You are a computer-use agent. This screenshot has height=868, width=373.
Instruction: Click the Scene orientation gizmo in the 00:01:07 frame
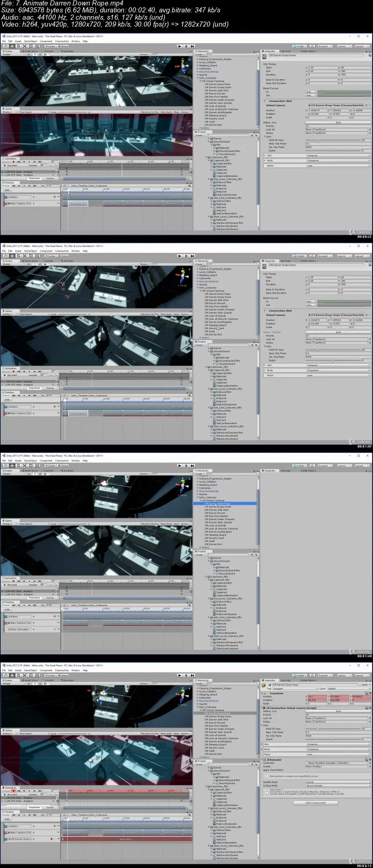182,276
